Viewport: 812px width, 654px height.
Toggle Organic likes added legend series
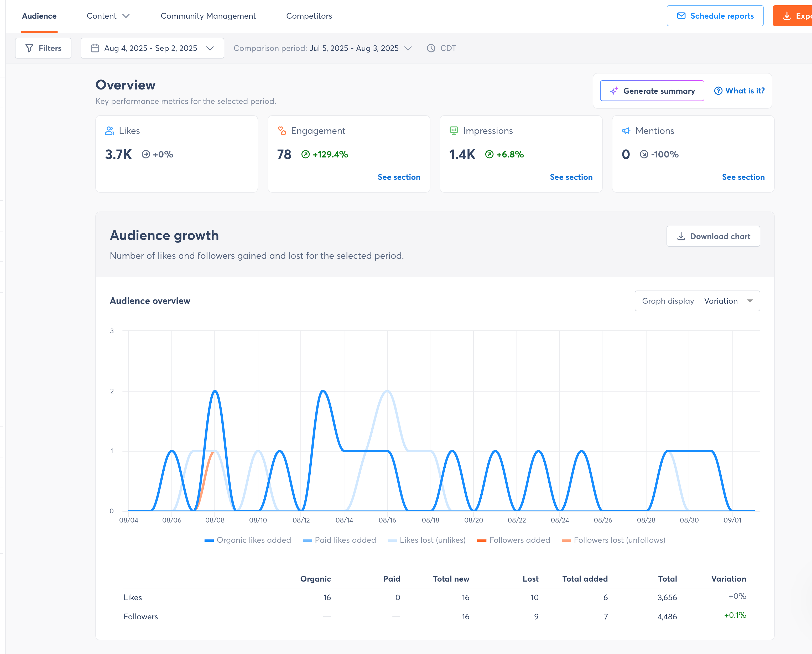248,540
